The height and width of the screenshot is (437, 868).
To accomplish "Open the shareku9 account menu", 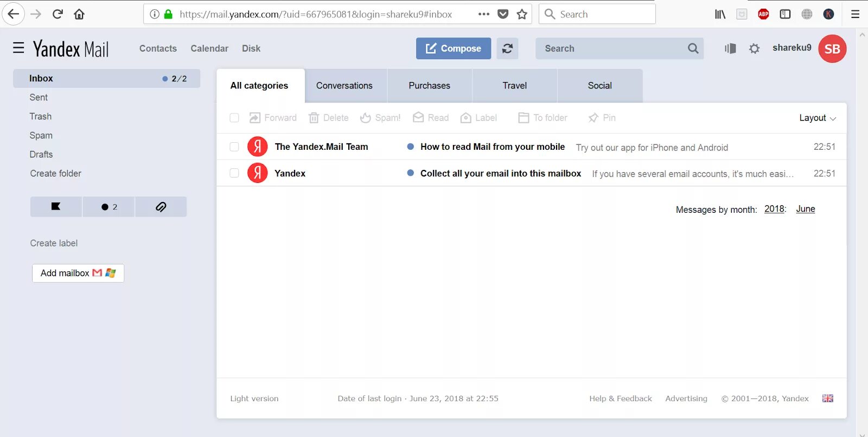I will click(792, 48).
